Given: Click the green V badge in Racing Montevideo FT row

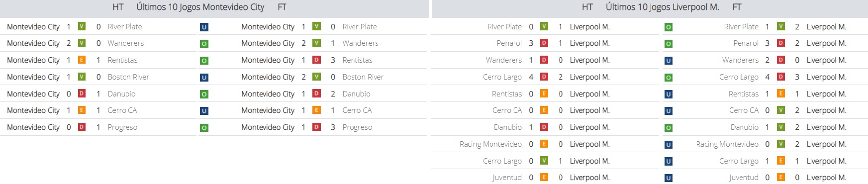Looking at the screenshot, I should pyautogui.click(x=781, y=144).
